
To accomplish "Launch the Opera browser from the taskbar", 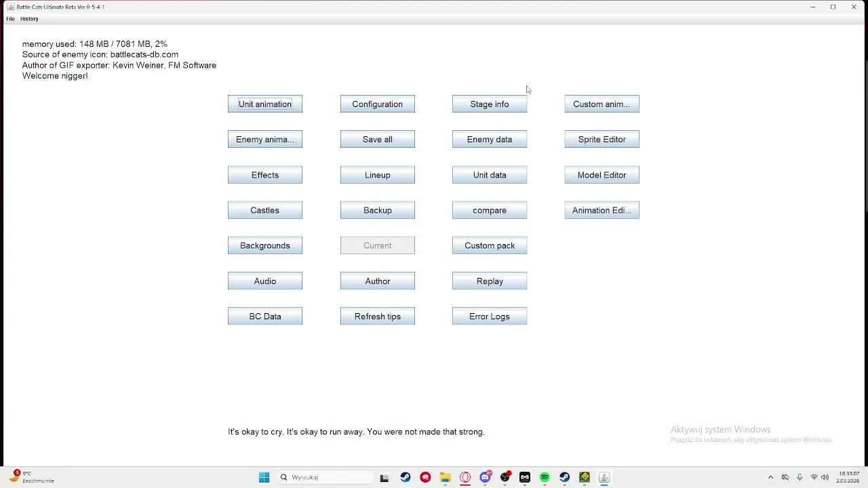I will coord(465,477).
